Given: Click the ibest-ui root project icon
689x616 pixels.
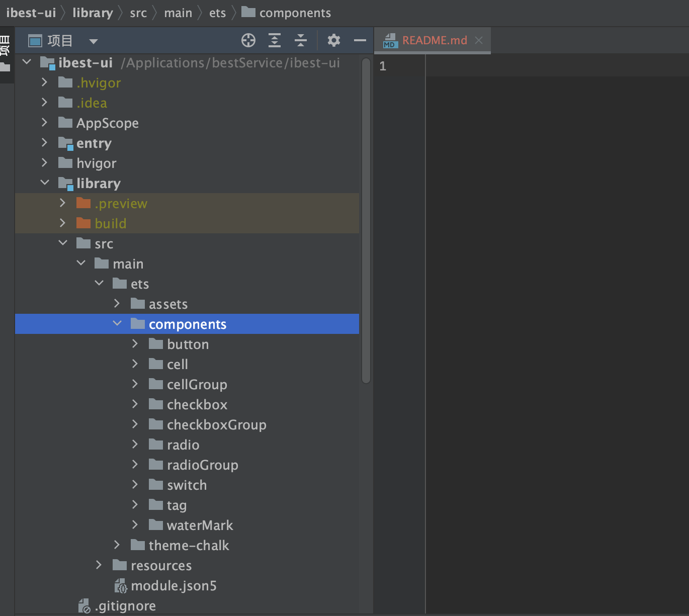Looking at the screenshot, I should pos(48,63).
